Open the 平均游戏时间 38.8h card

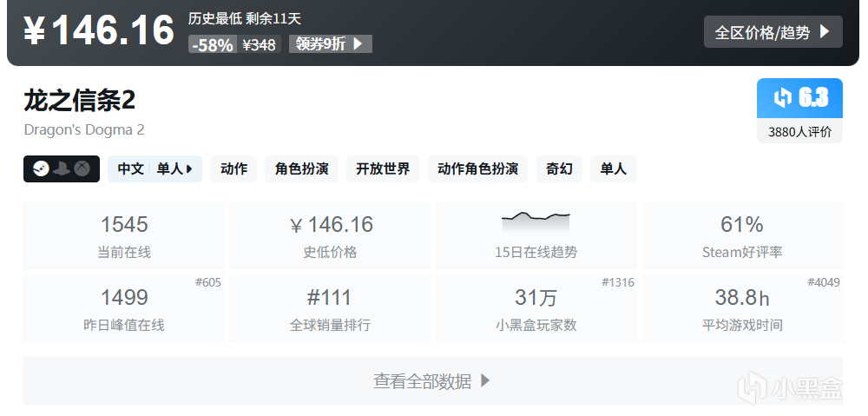(742, 308)
